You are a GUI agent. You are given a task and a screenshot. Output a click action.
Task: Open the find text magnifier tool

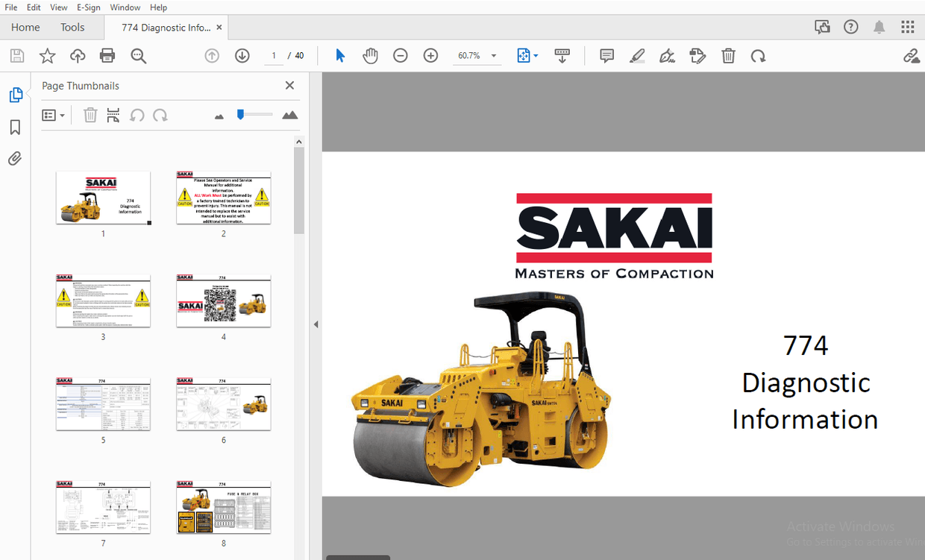[x=138, y=56]
